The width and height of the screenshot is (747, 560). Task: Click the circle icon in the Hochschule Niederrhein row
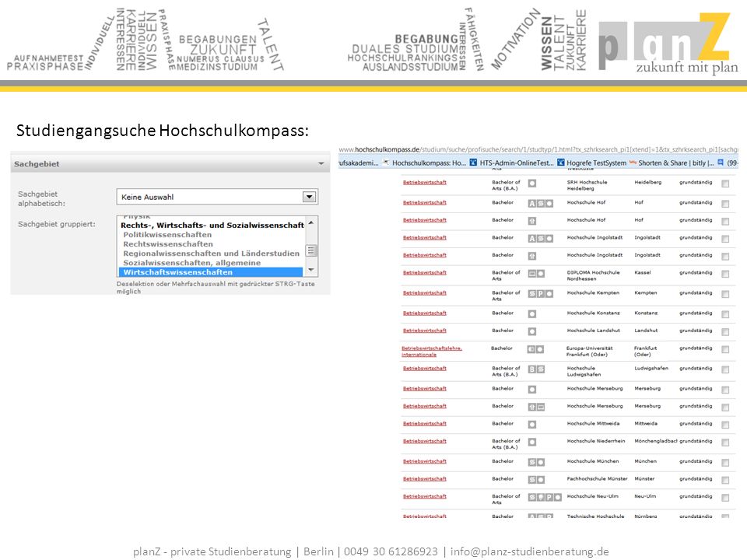pos(532,442)
